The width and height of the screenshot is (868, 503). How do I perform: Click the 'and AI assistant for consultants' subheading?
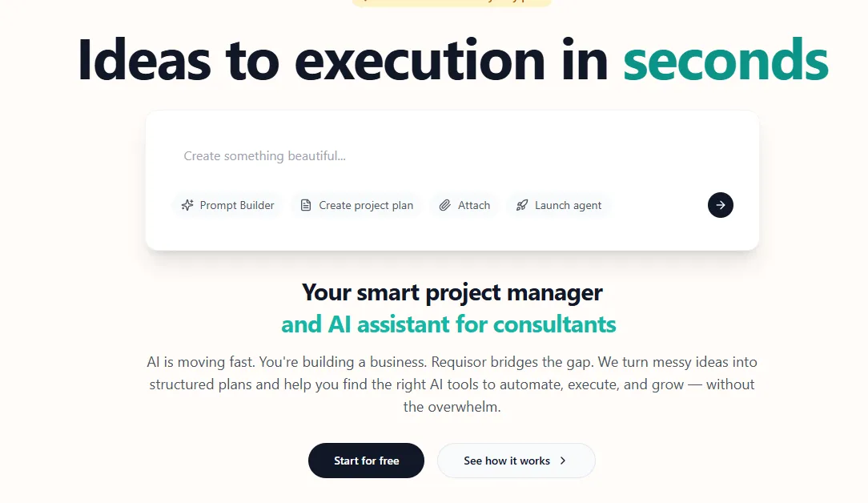tap(448, 324)
